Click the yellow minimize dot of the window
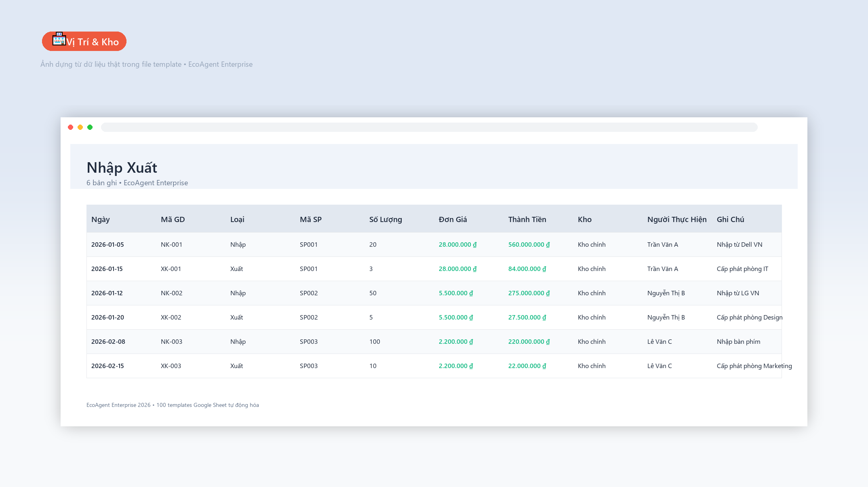 coord(80,127)
